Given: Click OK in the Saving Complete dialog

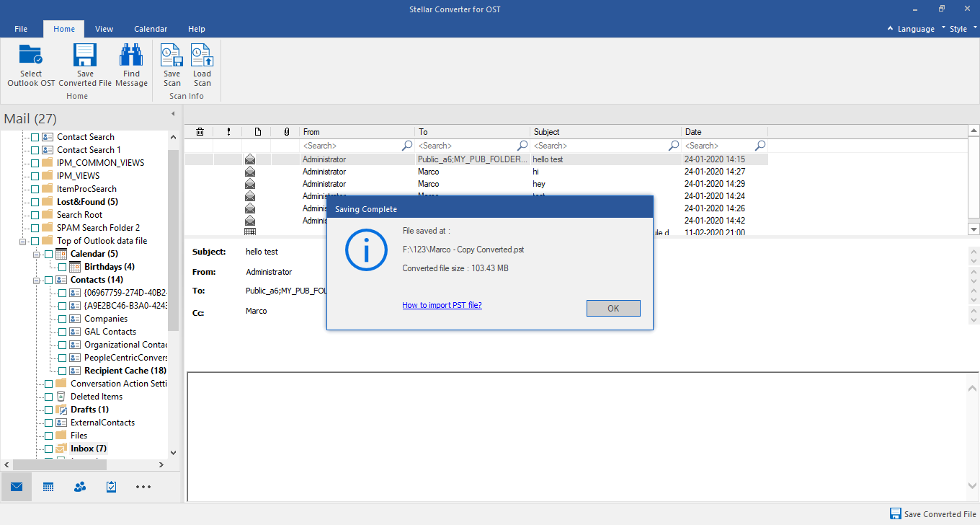Looking at the screenshot, I should [613, 308].
